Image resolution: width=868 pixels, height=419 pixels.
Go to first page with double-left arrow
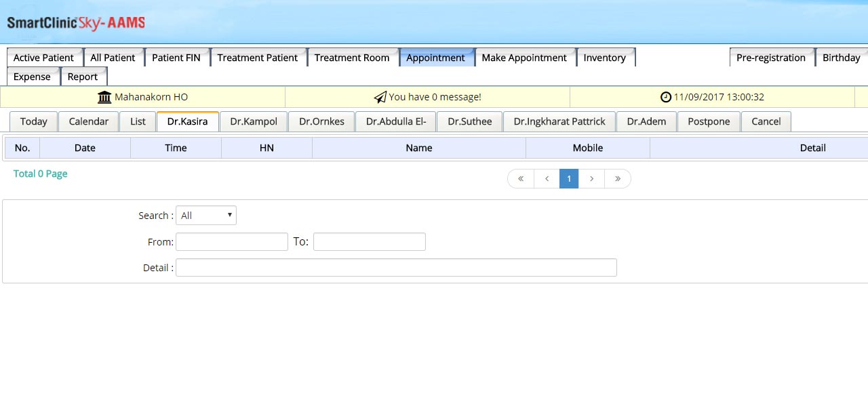pyautogui.click(x=521, y=178)
